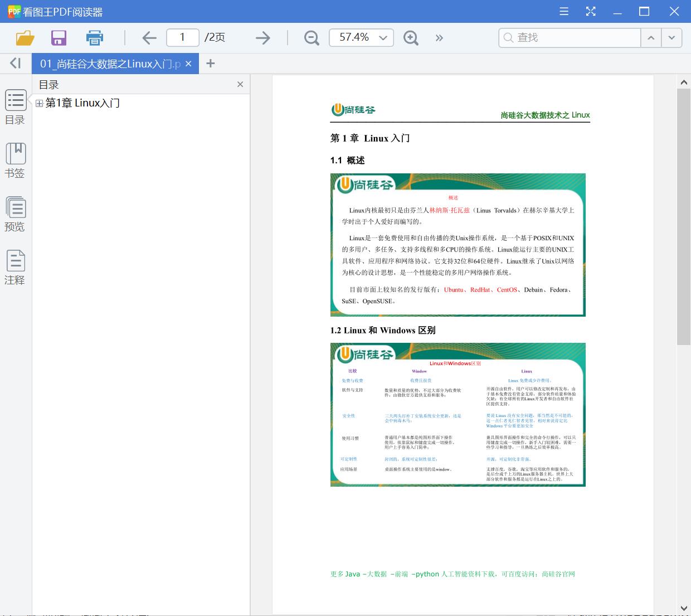691x616 pixels.
Task: Open the zoom percentage dropdown
Action: 383,38
